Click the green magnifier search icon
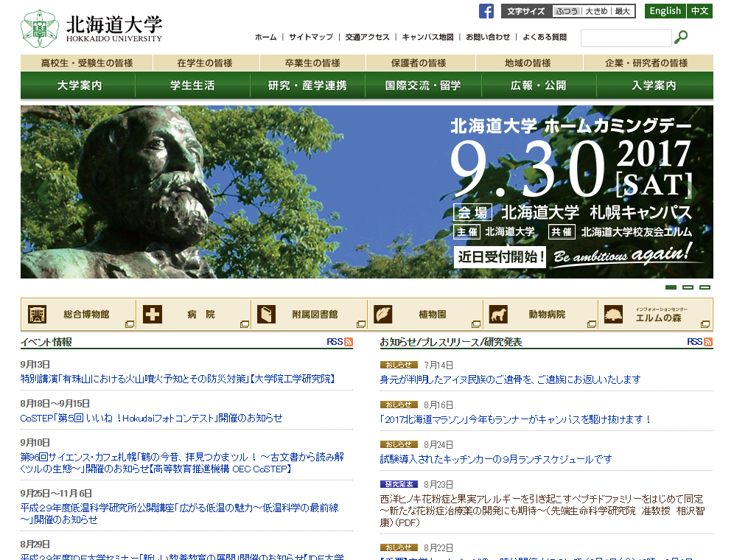This screenshot has width=734, height=560. 681,37
